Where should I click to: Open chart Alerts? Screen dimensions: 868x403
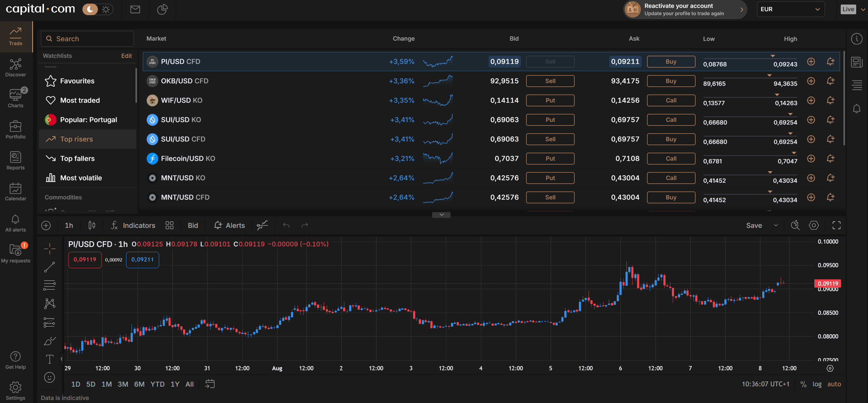(x=229, y=225)
